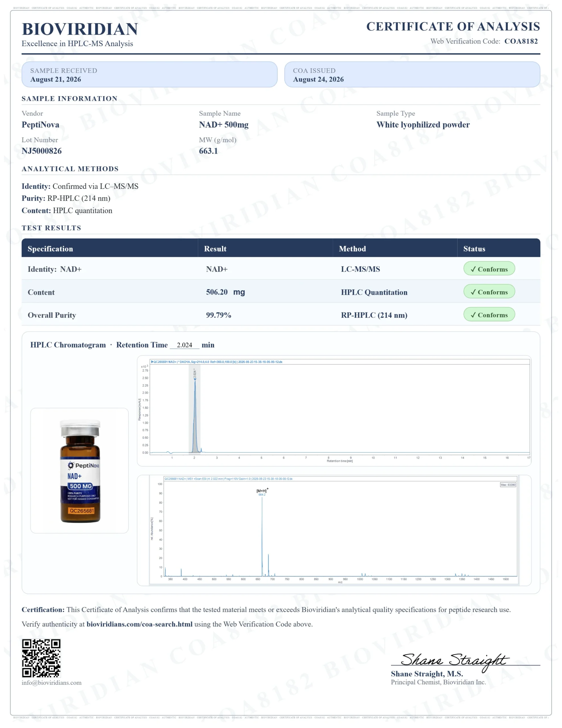Click the Shane Straight signature

click(455, 661)
